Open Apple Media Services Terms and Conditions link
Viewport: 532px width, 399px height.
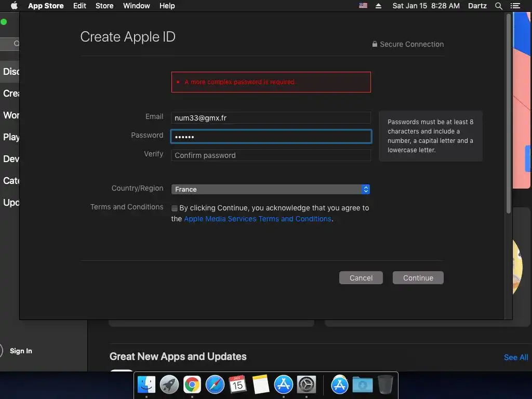pos(258,219)
